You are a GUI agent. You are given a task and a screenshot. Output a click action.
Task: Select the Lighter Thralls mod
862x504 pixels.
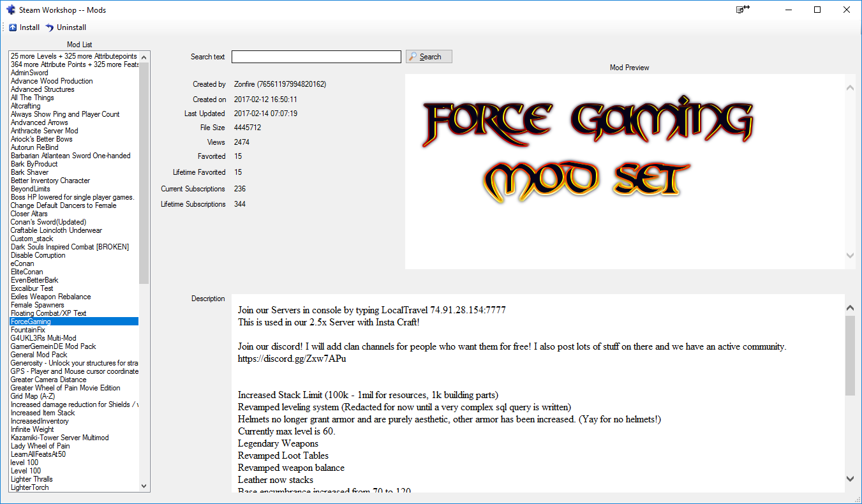[32, 479]
